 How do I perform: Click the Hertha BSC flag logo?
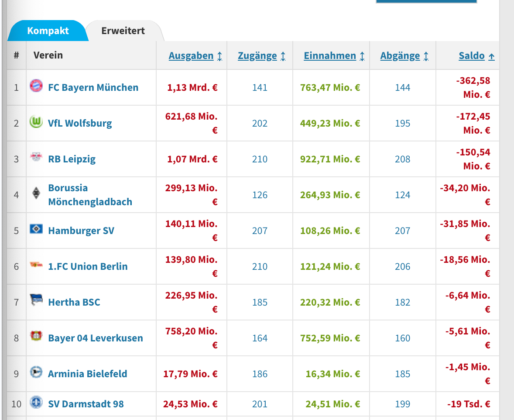click(36, 300)
